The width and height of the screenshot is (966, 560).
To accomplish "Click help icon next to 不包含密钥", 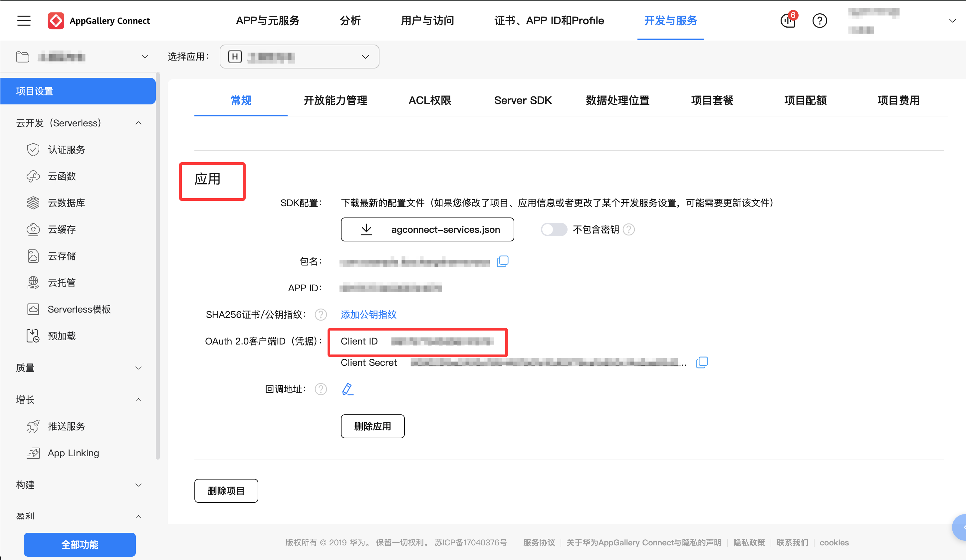I will [x=629, y=229].
